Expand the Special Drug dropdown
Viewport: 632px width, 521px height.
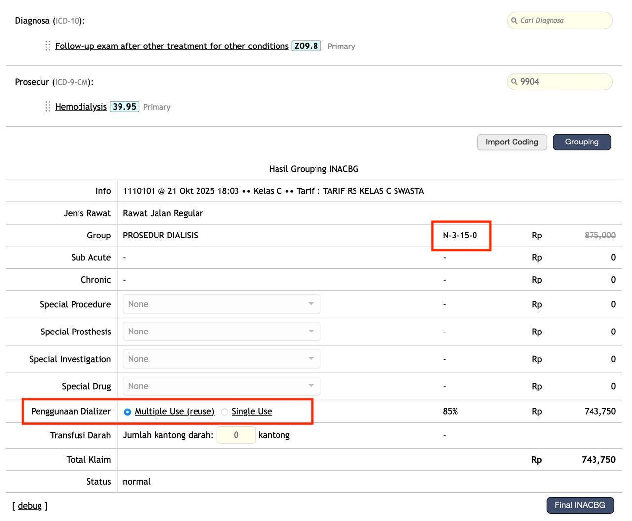click(x=222, y=386)
